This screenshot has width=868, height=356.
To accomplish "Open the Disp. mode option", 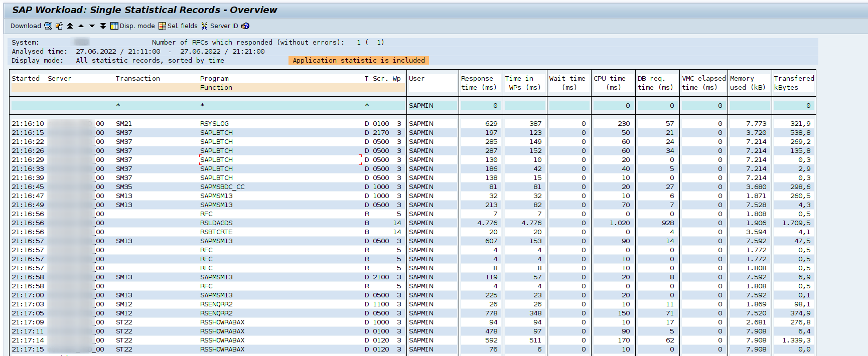I will (x=132, y=26).
